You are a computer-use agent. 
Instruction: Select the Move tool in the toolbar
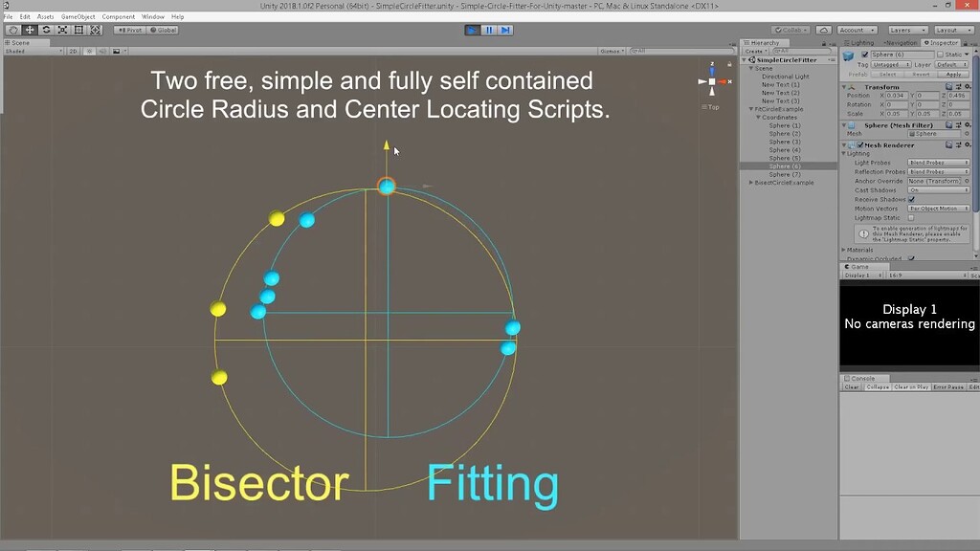pos(29,30)
